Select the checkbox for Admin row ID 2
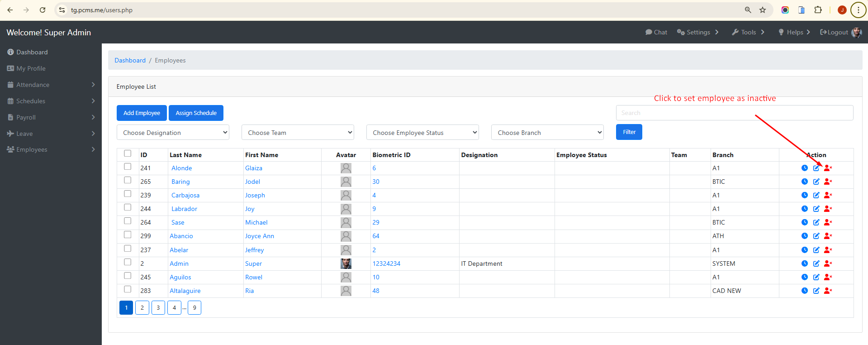 [x=128, y=262]
